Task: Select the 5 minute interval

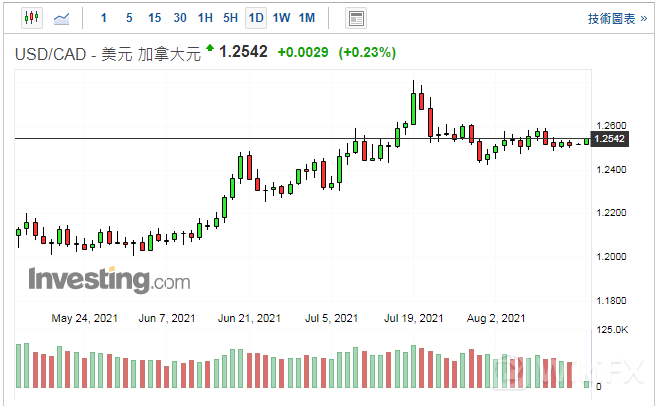Action: [x=129, y=18]
